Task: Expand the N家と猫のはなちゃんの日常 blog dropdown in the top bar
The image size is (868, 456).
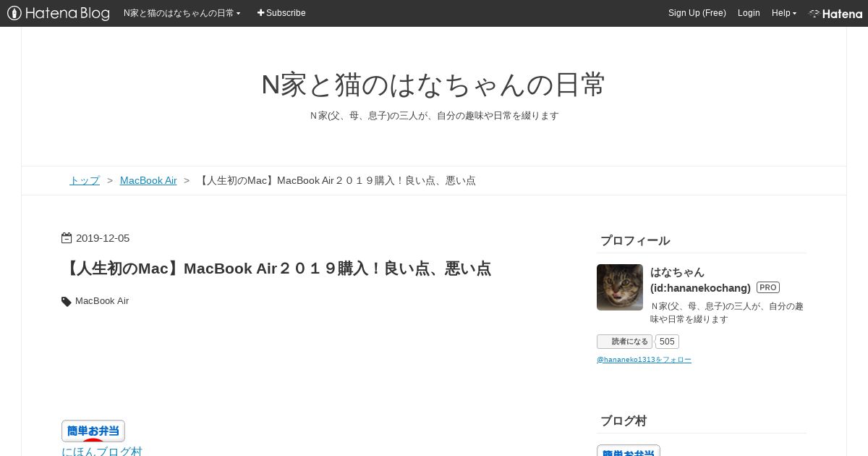Action: click(x=182, y=13)
